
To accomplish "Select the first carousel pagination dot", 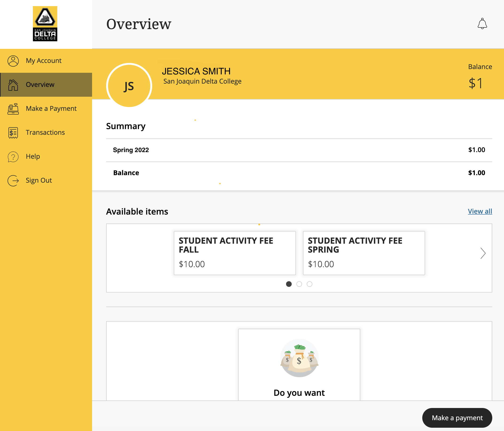I will pyautogui.click(x=289, y=284).
